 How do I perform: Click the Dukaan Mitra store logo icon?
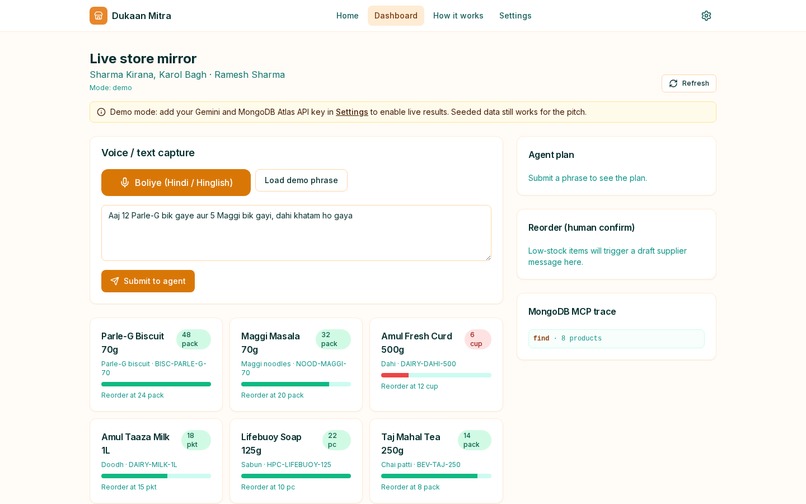point(98,16)
